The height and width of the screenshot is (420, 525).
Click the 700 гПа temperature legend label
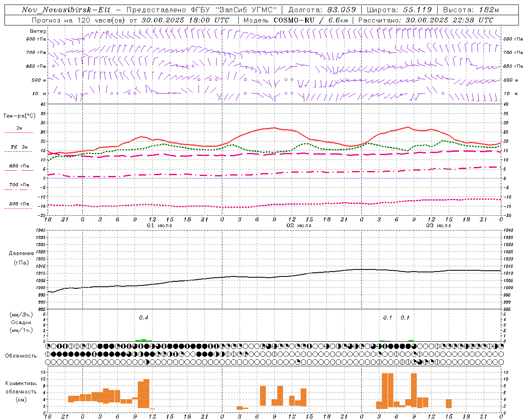[x=19, y=185]
